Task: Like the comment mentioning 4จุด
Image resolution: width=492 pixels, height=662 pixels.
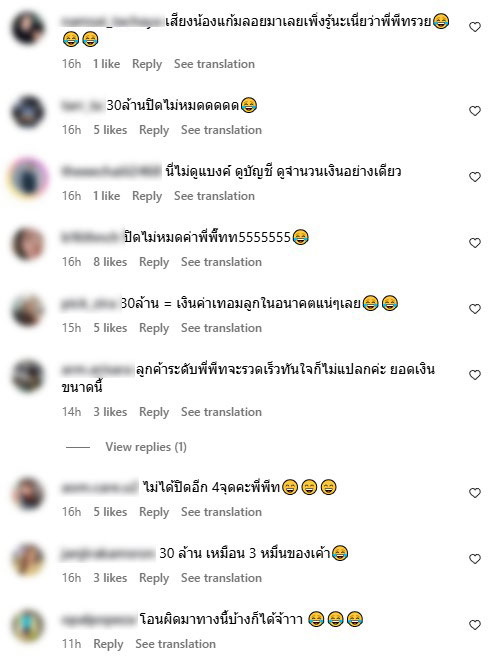Action: coord(475,493)
